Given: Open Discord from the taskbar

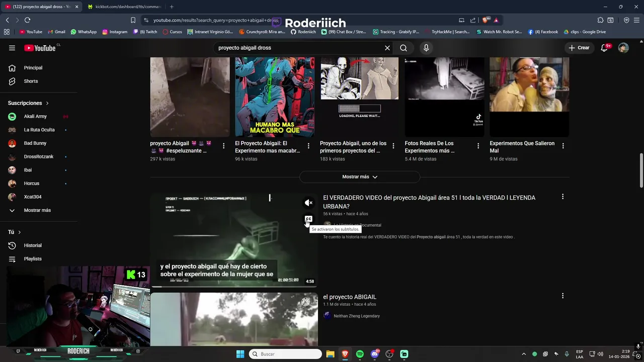Looking at the screenshot, I should [x=374, y=354].
